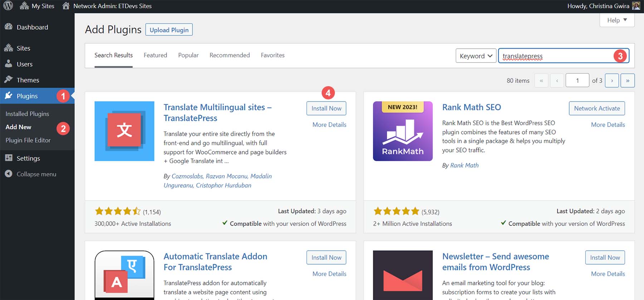Click the Themes paintbrush icon
Image resolution: width=644 pixels, height=300 pixels.
9,80
